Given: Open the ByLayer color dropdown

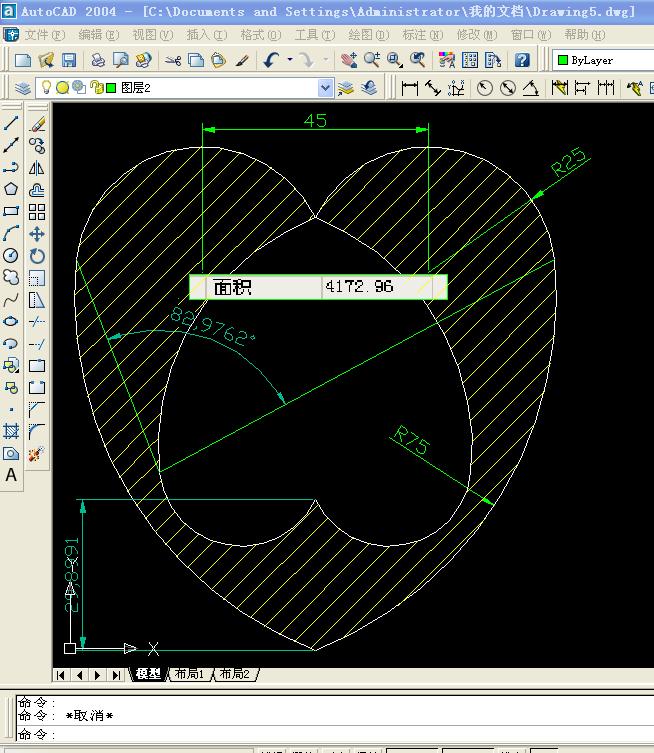Looking at the screenshot, I should coord(603,61).
